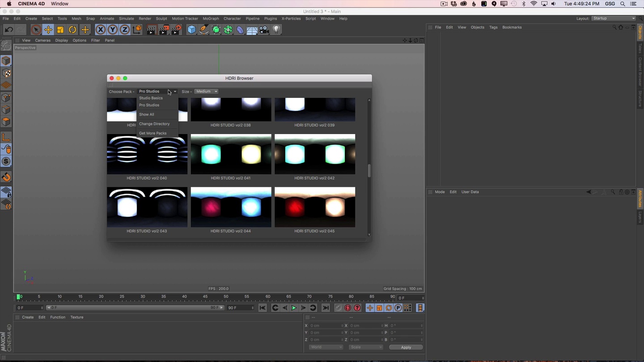
Task: Click HDRI Browser vertical scrollbar handle
Action: tap(369, 171)
